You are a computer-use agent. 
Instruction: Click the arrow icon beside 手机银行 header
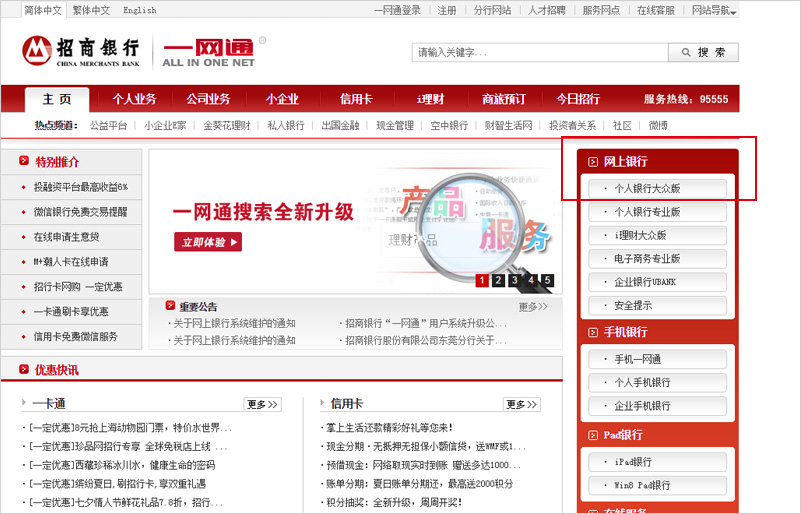coord(593,332)
